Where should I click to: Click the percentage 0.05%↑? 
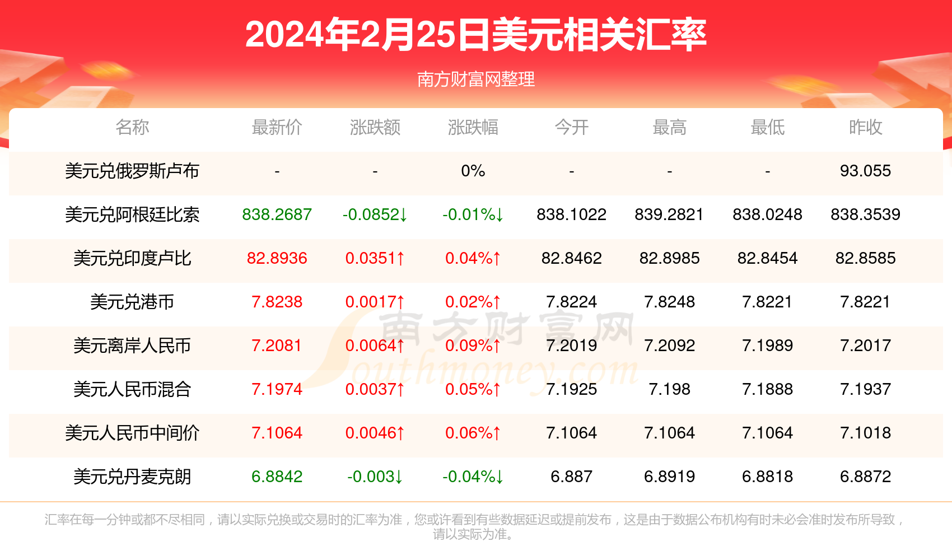point(473,390)
